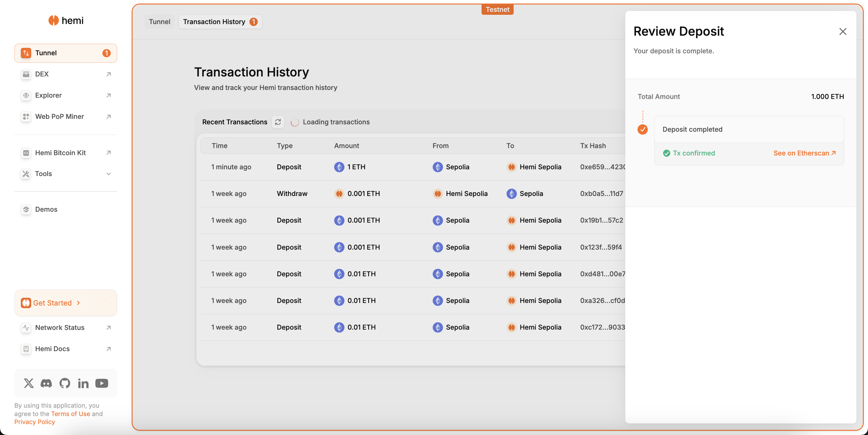868x435 pixels.
Task: Open Web PoP Miner
Action: point(66,117)
